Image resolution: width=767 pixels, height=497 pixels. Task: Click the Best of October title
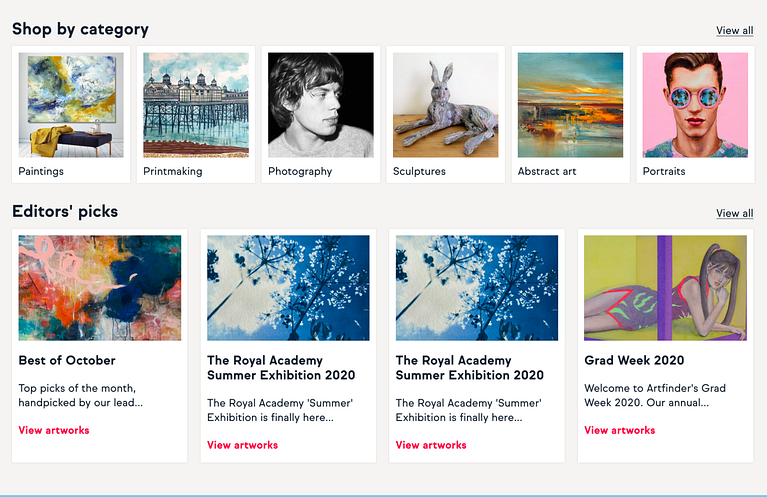(67, 360)
